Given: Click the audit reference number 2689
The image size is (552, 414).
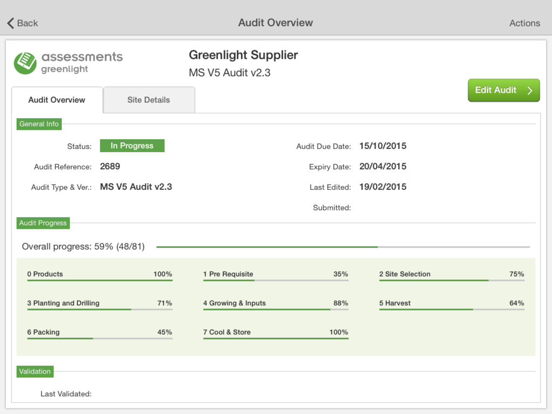Looking at the screenshot, I should click(110, 166).
